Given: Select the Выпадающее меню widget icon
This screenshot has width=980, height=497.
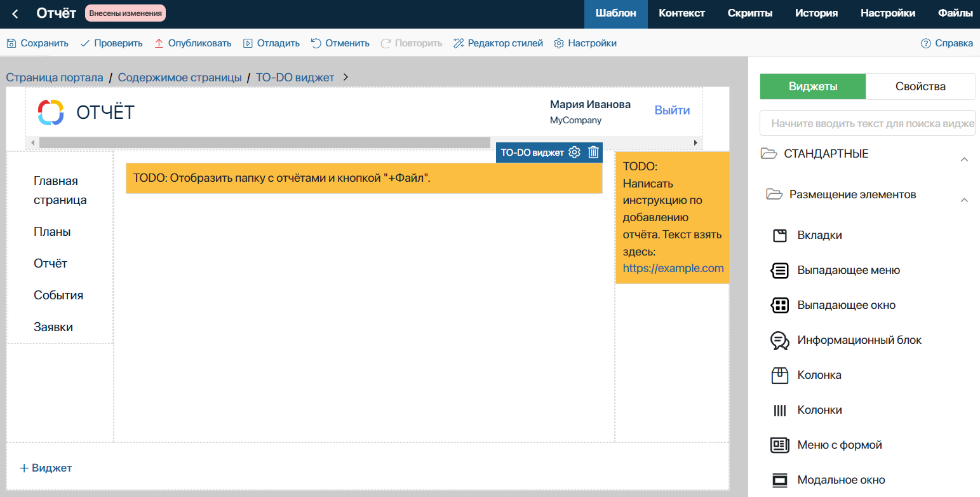Looking at the screenshot, I should [x=780, y=270].
